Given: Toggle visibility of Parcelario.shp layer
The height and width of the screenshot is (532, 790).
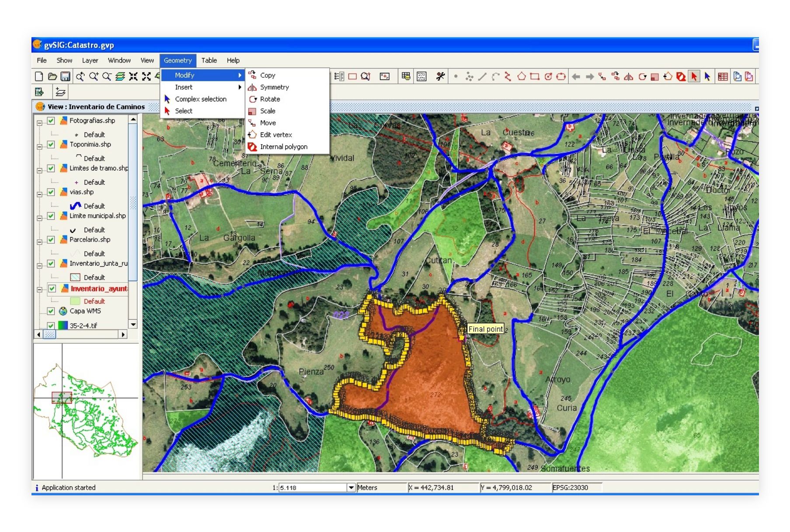Looking at the screenshot, I should click(x=51, y=239).
